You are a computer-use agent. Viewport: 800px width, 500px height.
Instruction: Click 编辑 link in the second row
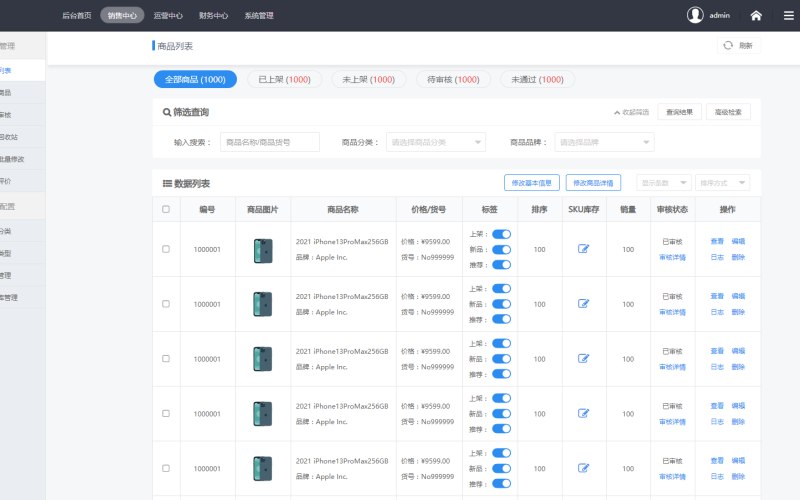pos(738,296)
